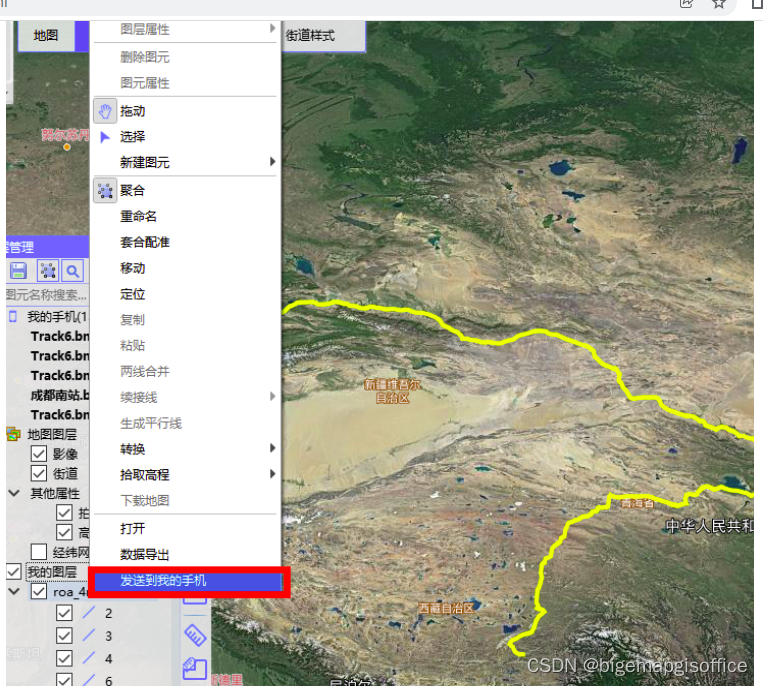The width and height of the screenshot is (763, 686).
Task: Click the 街道样式 button
Action: tap(323, 36)
